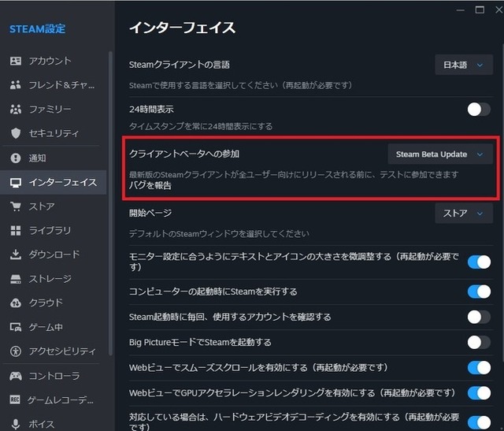
Task: Switch to the ライブラリ settings section
Action: (50, 231)
